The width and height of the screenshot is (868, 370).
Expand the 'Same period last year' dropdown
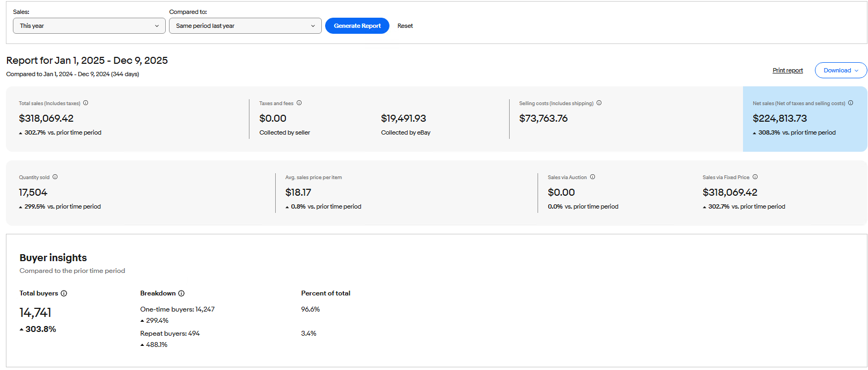[245, 26]
